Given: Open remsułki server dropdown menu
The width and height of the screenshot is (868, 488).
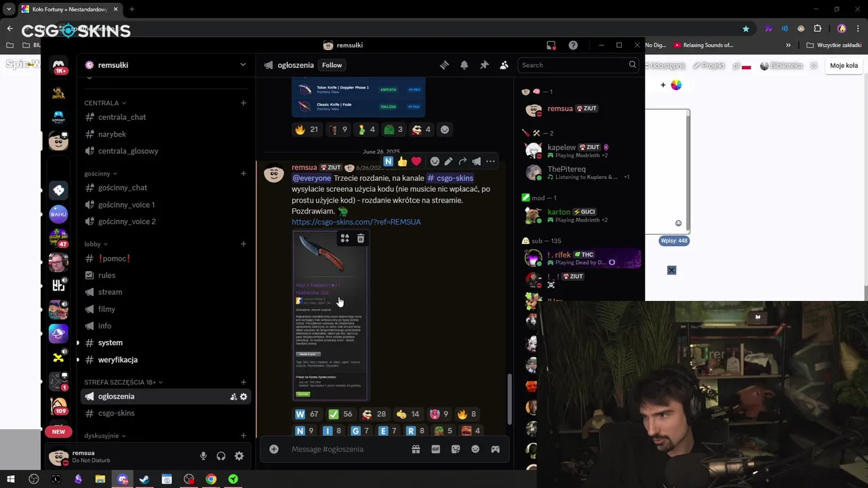Looking at the screenshot, I should pyautogui.click(x=165, y=65).
